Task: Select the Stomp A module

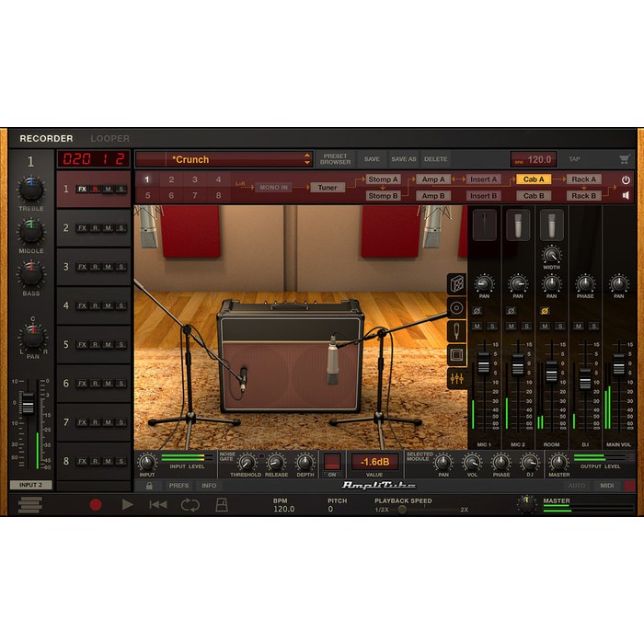Action: [x=383, y=179]
